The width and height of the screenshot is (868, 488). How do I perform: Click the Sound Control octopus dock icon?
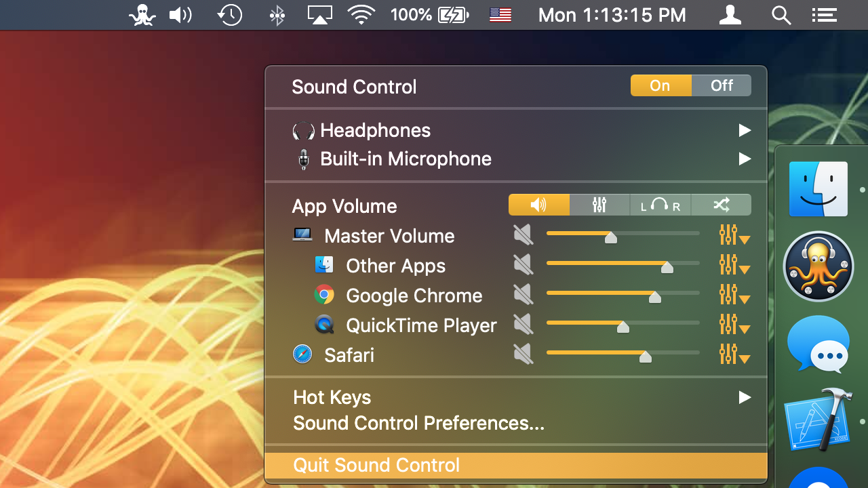(818, 266)
